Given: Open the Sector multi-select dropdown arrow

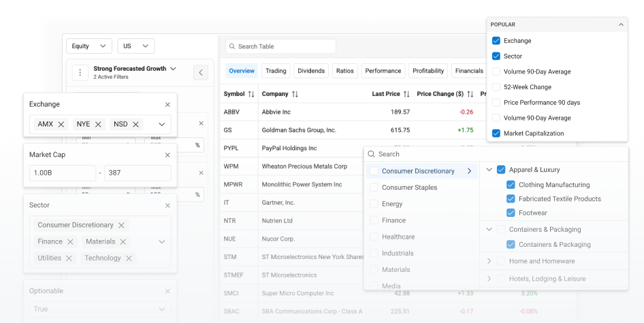Looking at the screenshot, I should point(162,241).
